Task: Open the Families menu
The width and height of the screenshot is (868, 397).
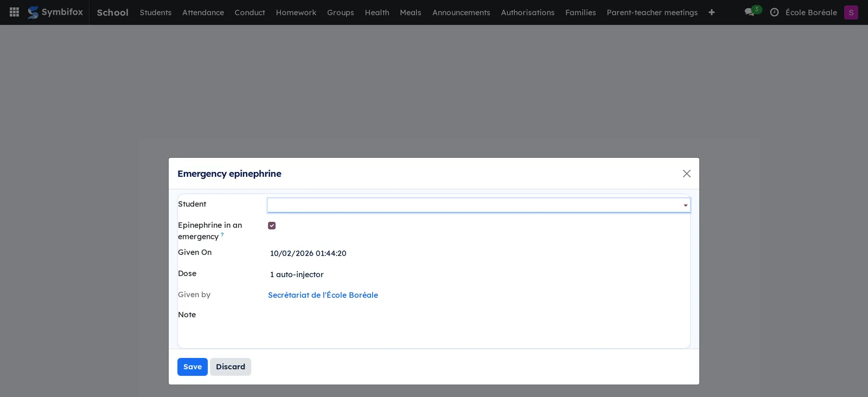Action: (x=580, y=12)
